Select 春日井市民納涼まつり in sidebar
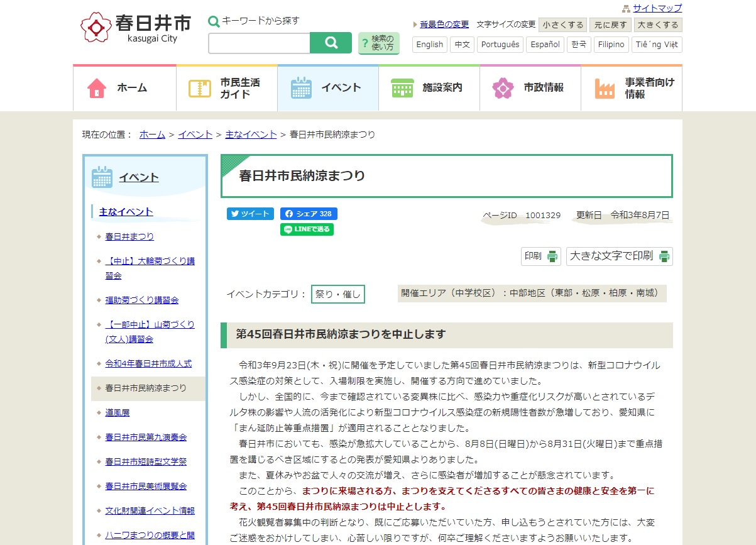This screenshot has width=756, height=545. tap(148, 388)
